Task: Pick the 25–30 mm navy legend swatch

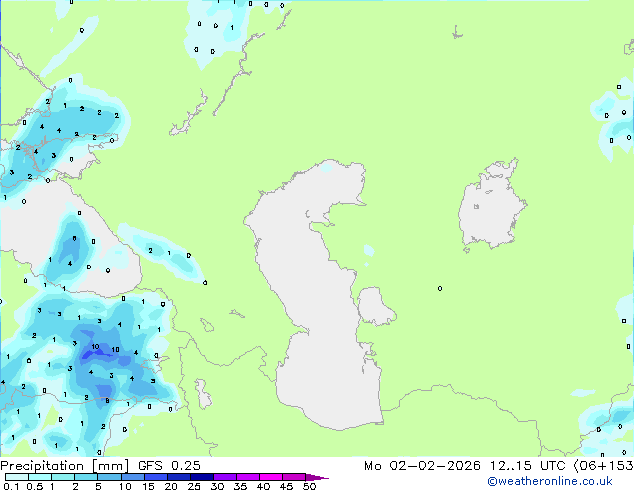Action: [201, 477]
